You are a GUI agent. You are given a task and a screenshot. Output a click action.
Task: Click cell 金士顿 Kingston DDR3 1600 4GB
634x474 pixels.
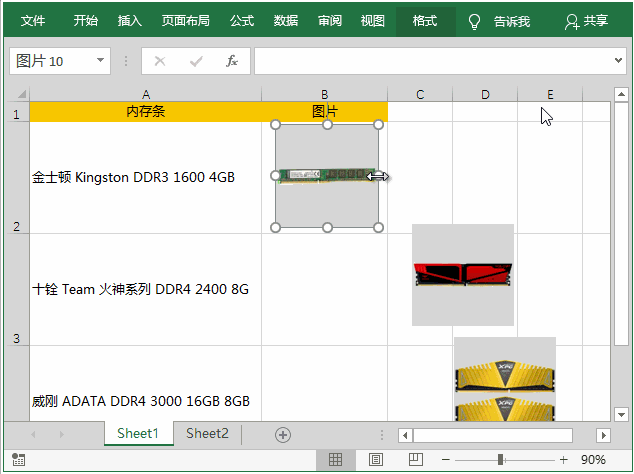(x=146, y=178)
